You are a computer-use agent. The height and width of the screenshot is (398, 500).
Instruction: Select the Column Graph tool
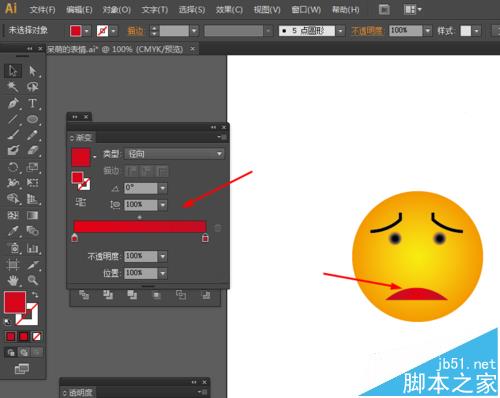pos(32,248)
